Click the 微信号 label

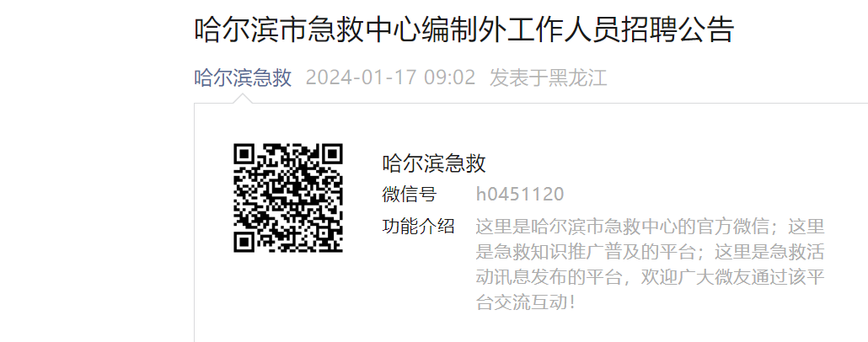click(409, 195)
